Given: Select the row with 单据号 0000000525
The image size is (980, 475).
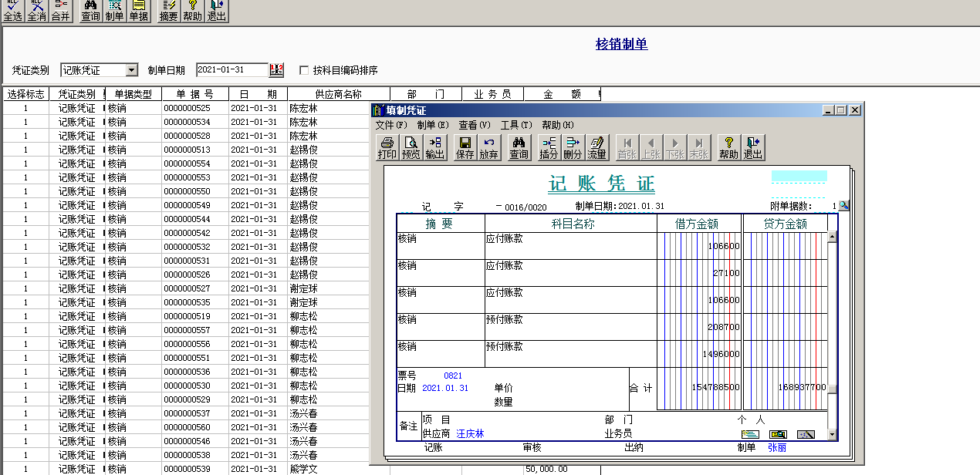Looking at the screenshot, I should 186,108.
